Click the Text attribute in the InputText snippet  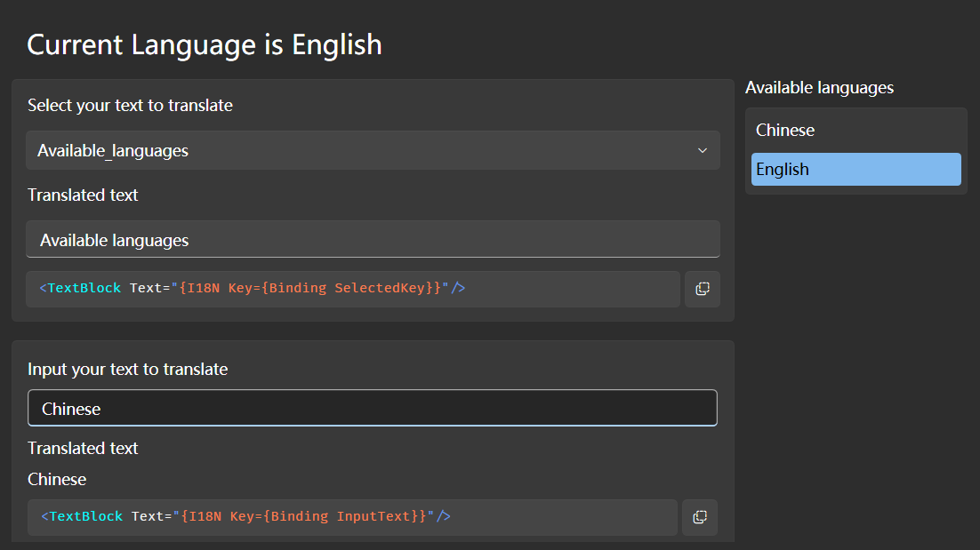click(148, 516)
